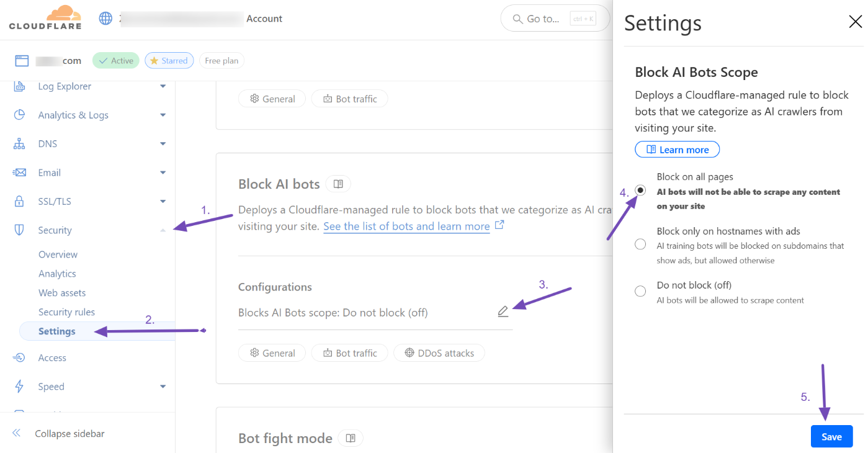
Task: Click the Cloudflare logo
Action: coord(45,17)
